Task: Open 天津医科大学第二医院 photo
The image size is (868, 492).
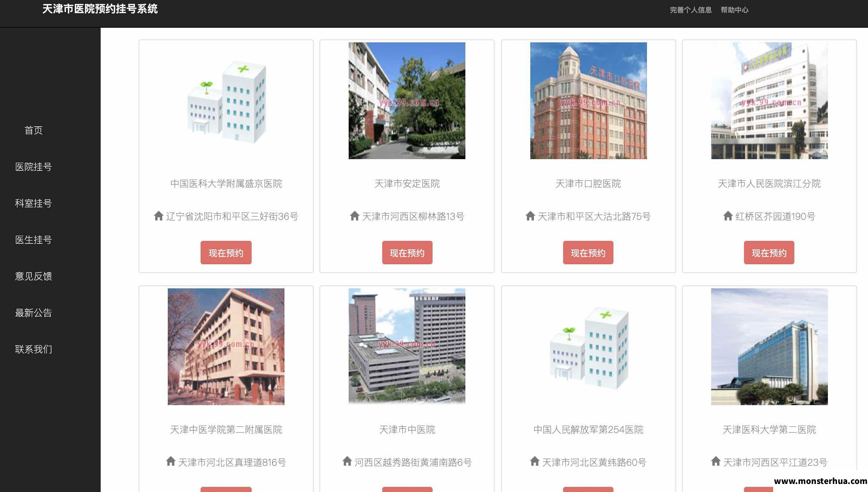Action: coord(770,347)
